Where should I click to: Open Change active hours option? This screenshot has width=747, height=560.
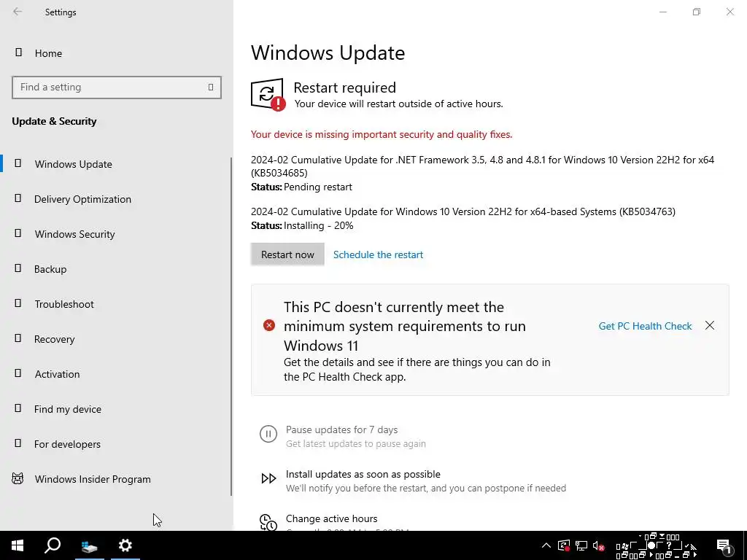click(332, 518)
